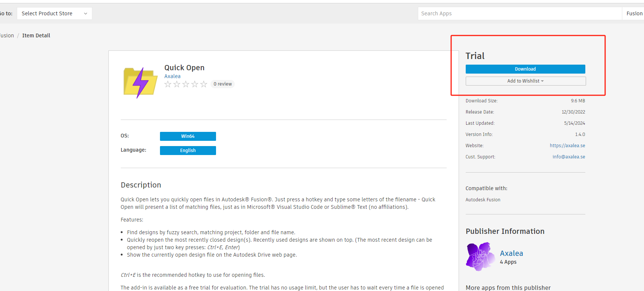Click the English language button
Image resolution: width=644 pixels, height=291 pixels.
tap(188, 151)
